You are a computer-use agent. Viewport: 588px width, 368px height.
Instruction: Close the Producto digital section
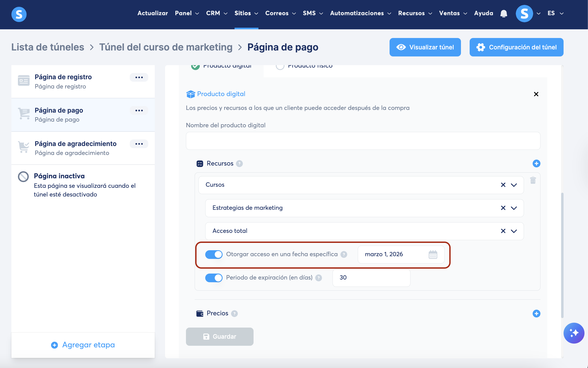click(536, 94)
